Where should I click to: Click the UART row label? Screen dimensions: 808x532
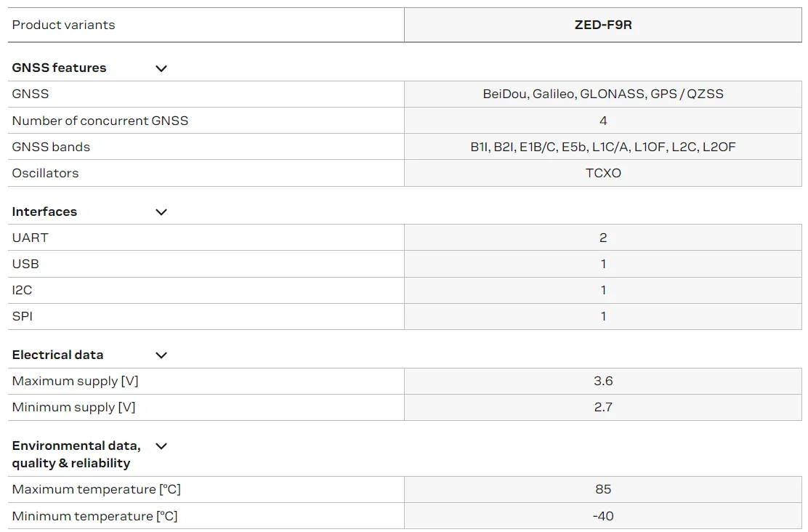[x=31, y=238]
